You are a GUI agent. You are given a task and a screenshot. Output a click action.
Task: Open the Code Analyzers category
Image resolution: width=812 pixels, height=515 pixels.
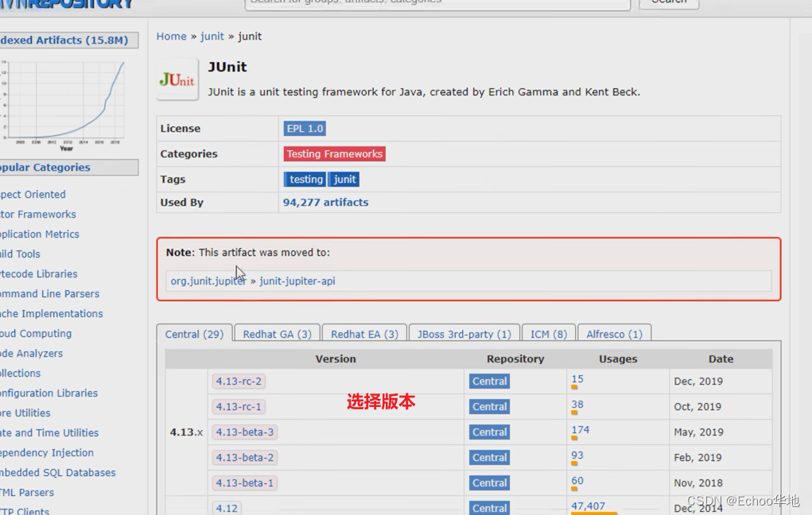(x=32, y=354)
